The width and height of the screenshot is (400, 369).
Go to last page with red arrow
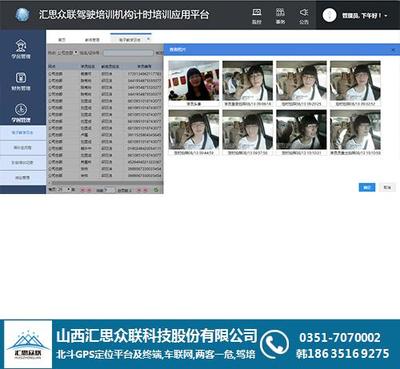coord(146,190)
